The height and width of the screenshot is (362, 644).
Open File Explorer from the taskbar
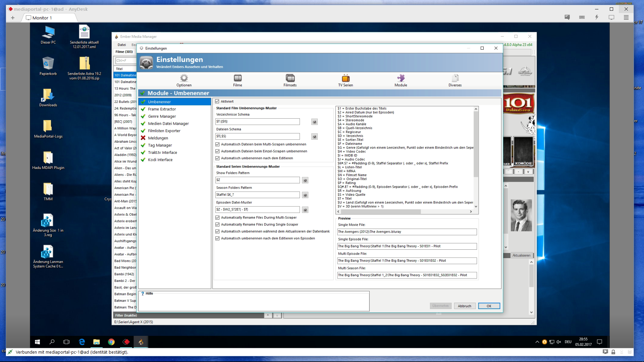pos(96,342)
